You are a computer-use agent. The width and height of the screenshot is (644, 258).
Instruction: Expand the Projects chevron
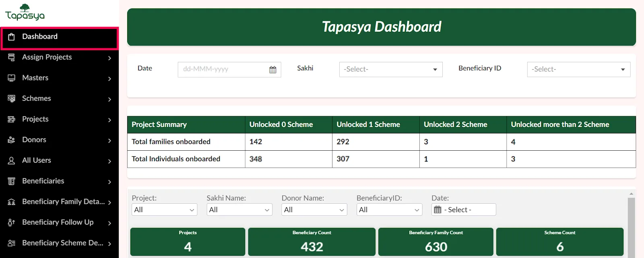tap(109, 120)
